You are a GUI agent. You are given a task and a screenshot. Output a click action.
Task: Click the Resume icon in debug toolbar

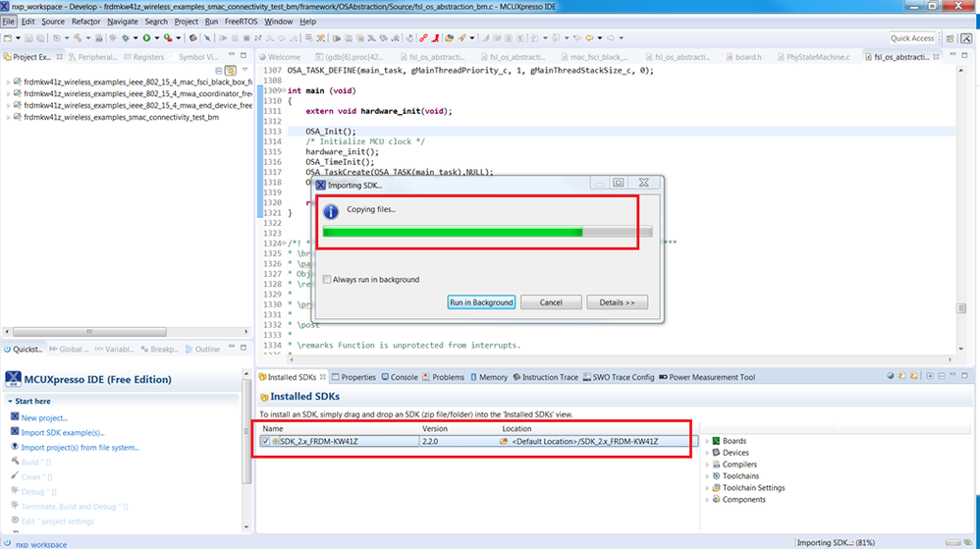[x=223, y=38]
